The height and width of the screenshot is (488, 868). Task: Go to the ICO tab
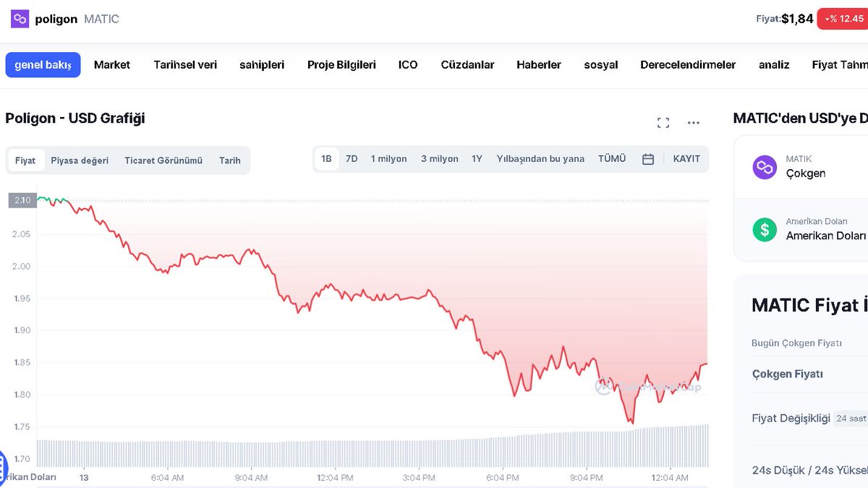(408, 64)
